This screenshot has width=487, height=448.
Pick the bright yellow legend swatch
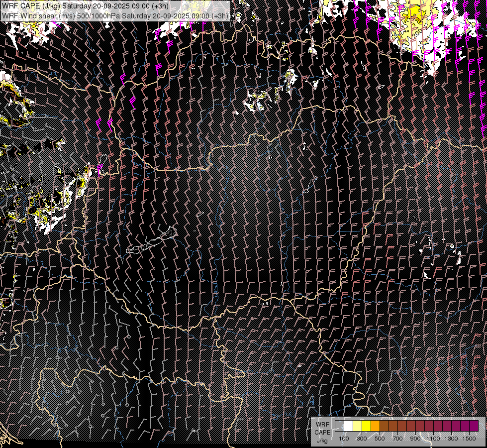[366, 426]
